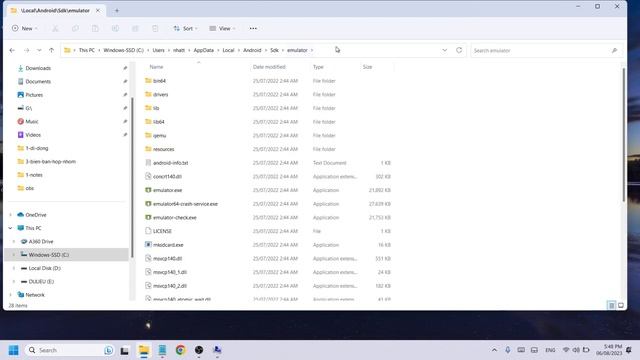This screenshot has height=360, width=640.
Task: Switch to the details view layout
Action: [611, 305]
